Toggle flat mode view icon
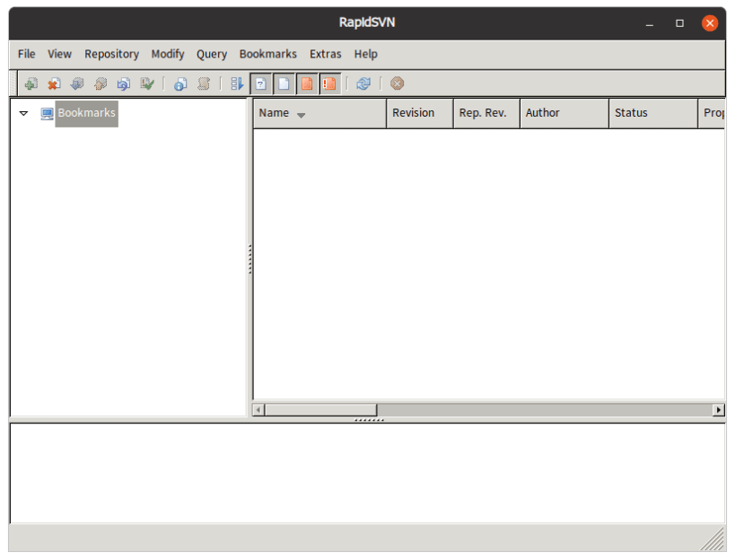The image size is (735, 560). 237,83
